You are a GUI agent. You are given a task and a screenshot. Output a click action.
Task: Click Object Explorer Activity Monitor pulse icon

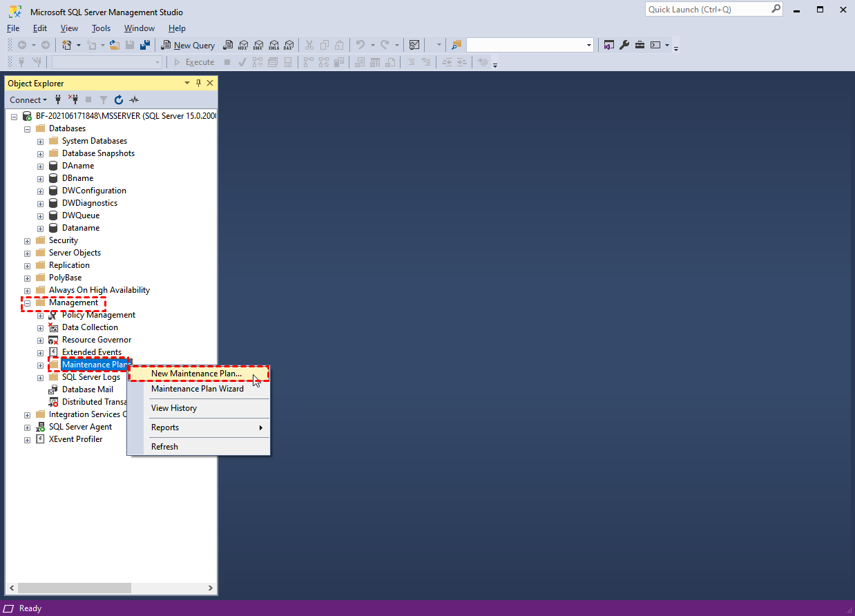[x=134, y=99]
